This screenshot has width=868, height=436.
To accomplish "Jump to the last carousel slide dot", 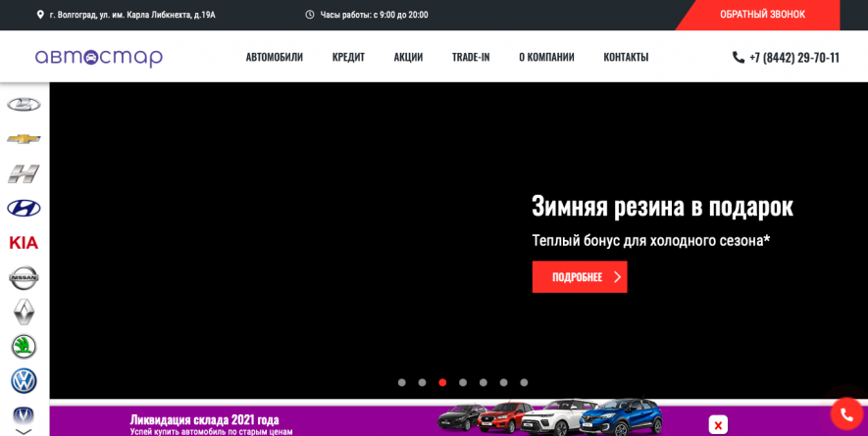I will point(524,382).
